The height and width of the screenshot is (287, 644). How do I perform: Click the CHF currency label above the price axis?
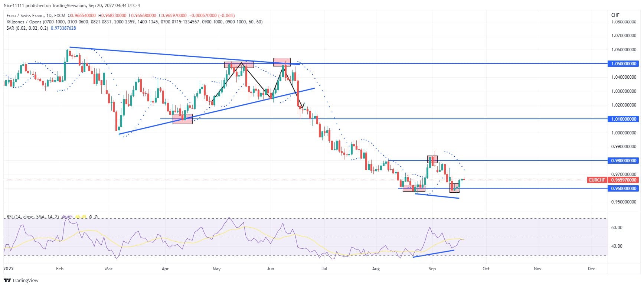pos(615,15)
